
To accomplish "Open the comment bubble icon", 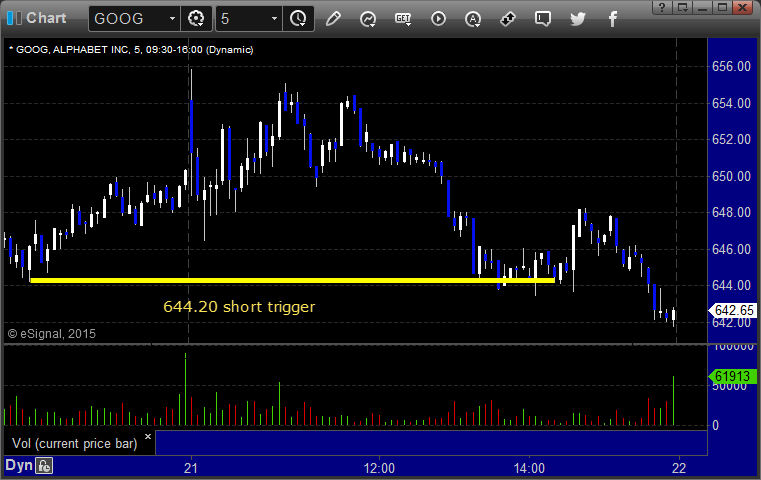I will pyautogui.click(x=543, y=19).
